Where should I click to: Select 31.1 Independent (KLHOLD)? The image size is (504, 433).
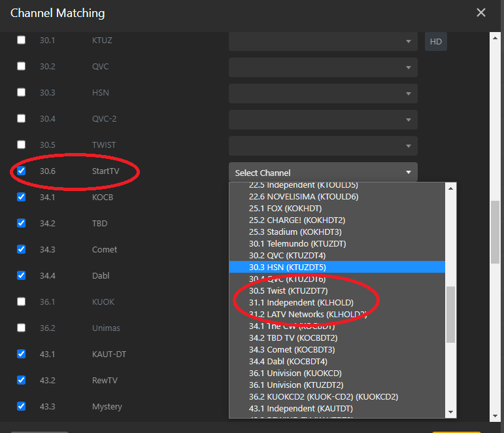[x=337, y=302]
